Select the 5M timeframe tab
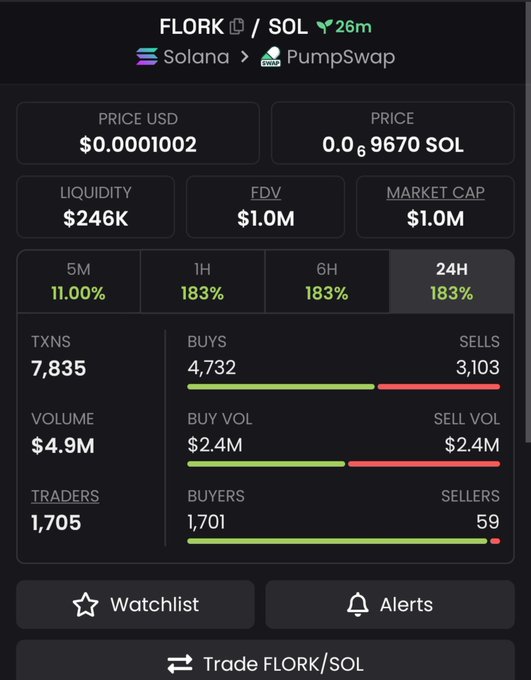The image size is (531, 680). pyautogui.click(x=79, y=281)
